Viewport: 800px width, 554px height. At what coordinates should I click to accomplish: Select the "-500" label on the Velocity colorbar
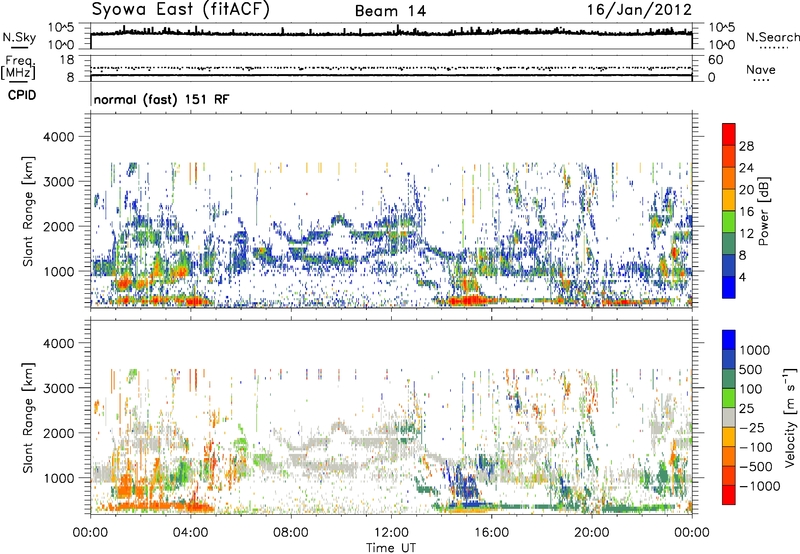click(x=756, y=467)
